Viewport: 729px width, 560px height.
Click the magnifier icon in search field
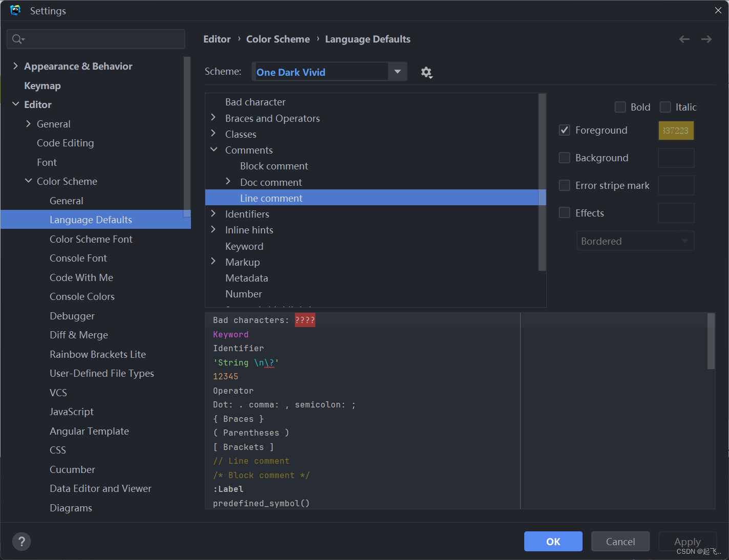point(16,39)
